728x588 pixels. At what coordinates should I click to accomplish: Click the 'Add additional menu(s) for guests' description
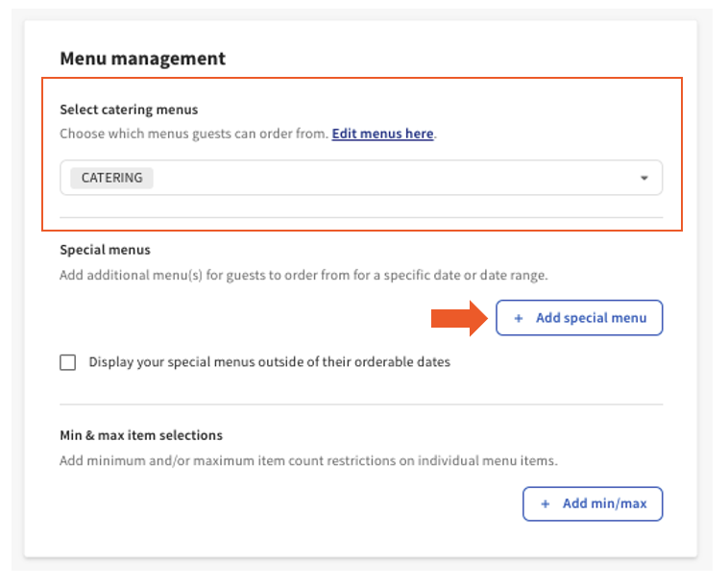click(x=303, y=275)
